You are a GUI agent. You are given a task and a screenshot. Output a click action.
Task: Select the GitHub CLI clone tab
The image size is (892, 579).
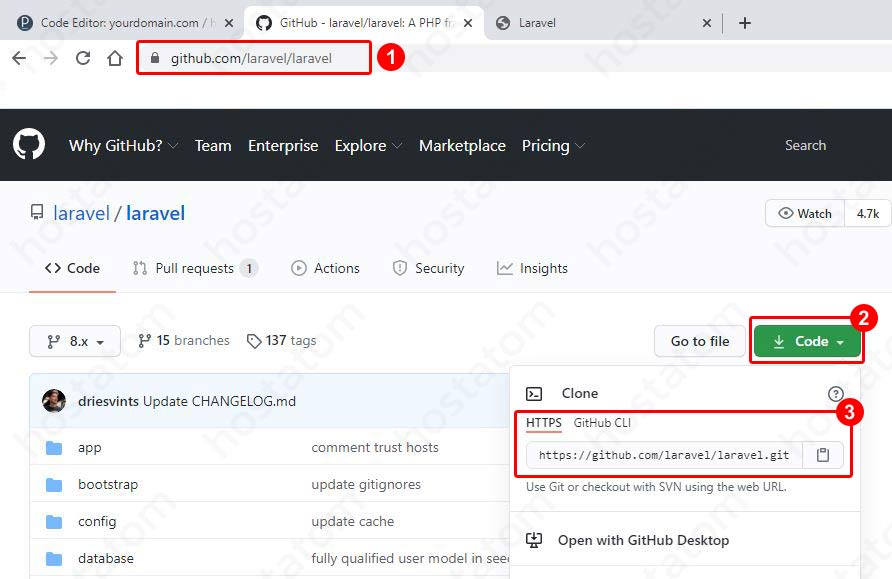tap(602, 423)
